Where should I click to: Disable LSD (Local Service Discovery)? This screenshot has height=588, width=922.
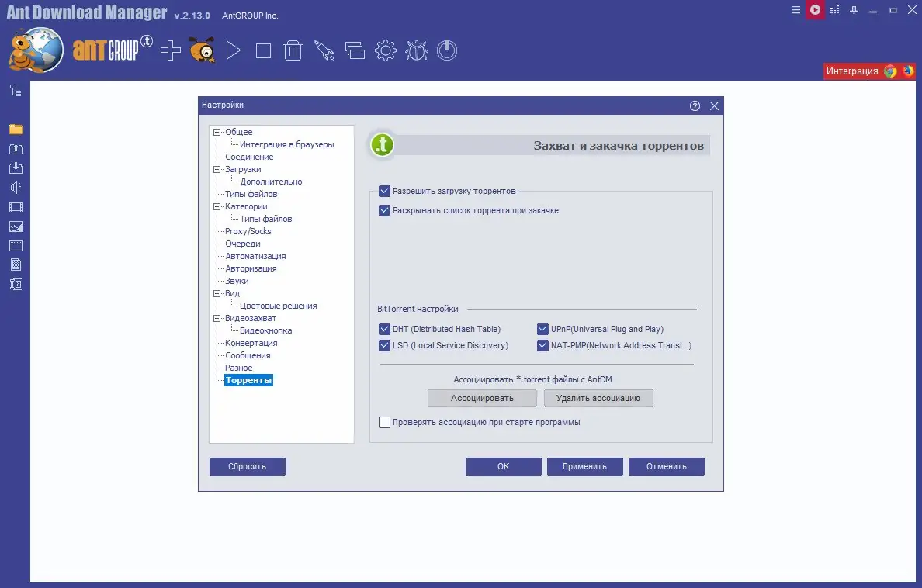pyautogui.click(x=385, y=346)
